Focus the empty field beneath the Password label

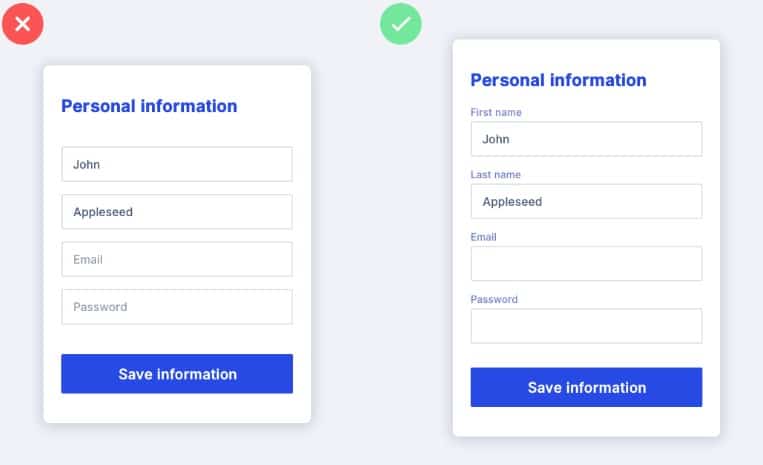pos(586,326)
